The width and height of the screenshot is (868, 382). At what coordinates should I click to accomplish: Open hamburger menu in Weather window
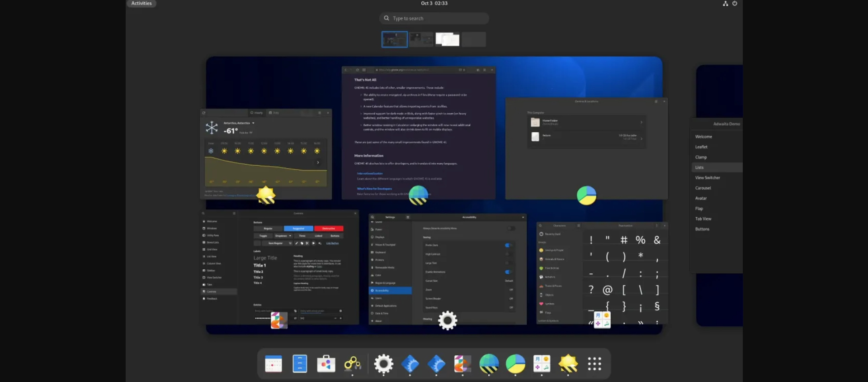(x=320, y=113)
